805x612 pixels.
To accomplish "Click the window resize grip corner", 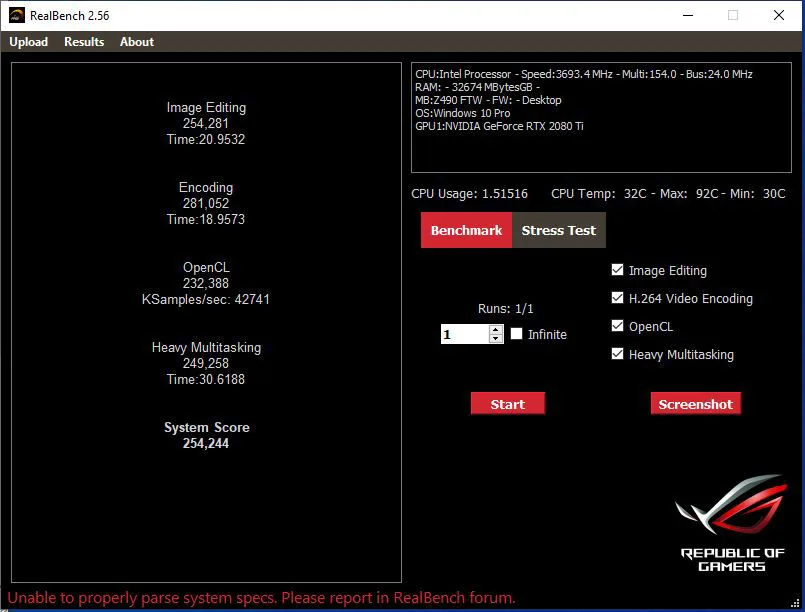I will tap(796, 604).
